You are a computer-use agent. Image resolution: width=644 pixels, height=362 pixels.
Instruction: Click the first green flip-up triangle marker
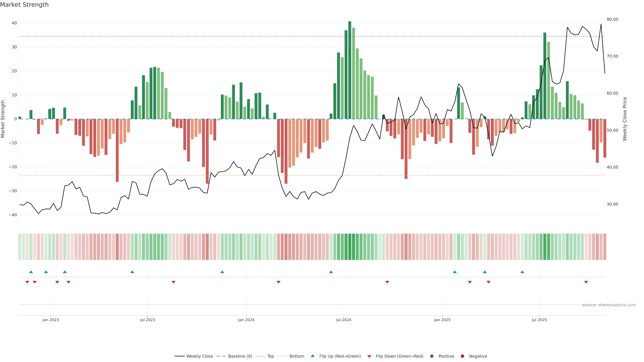31,272
